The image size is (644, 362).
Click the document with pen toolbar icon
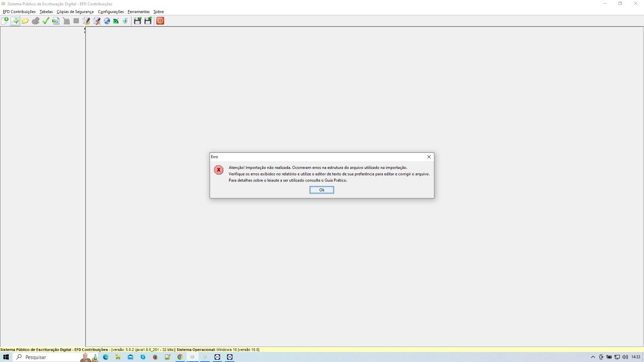86,21
